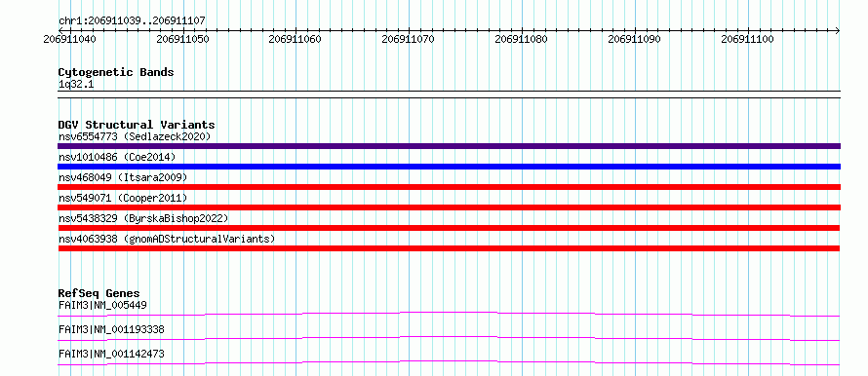Open variant nsv468049 (Itsara2009) label
Viewport: 868px width, 376px height.
click(x=123, y=177)
